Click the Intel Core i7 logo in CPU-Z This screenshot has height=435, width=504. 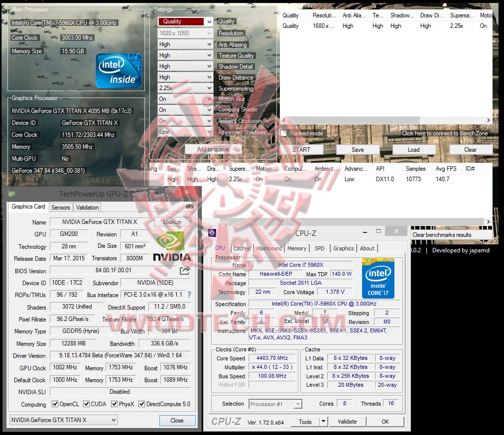(x=378, y=278)
